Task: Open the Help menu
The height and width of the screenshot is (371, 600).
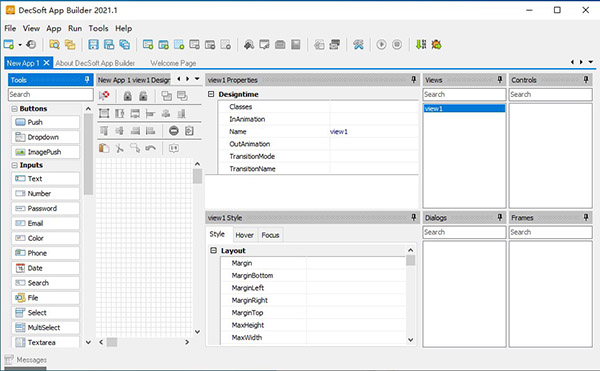Action: [123, 28]
